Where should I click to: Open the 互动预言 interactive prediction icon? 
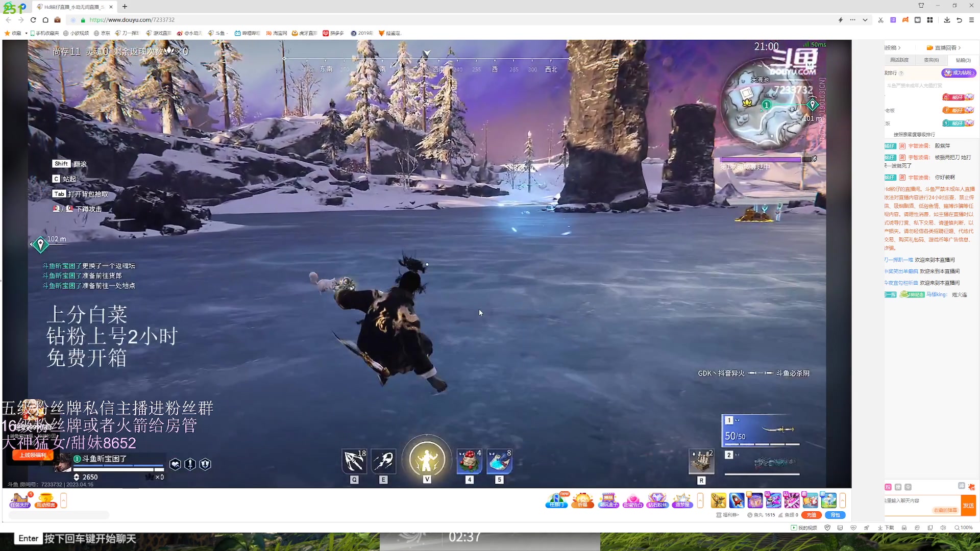coord(45,500)
